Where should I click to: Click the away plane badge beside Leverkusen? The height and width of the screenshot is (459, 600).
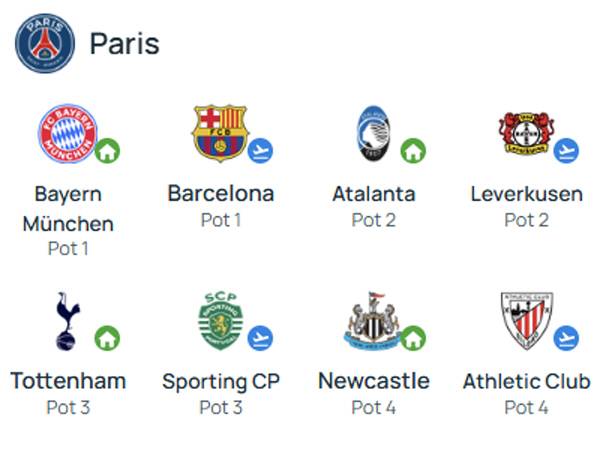566,151
